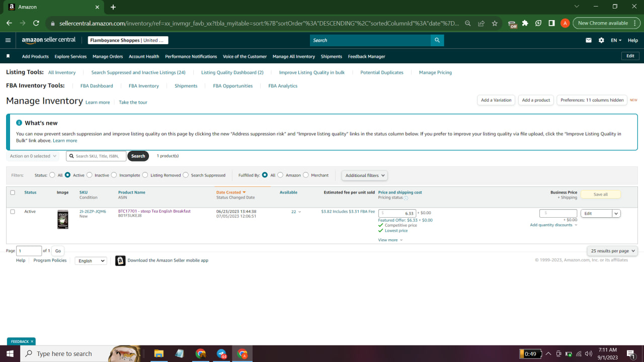
Task: Open the Action on 0 selected dropdown
Action: tap(33, 156)
